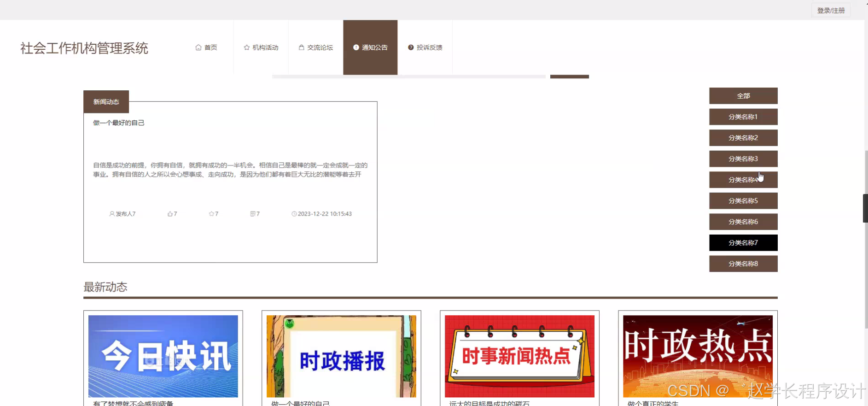Filter by 分类名称1
The height and width of the screenshot is (406, 868).
(743, 117)
